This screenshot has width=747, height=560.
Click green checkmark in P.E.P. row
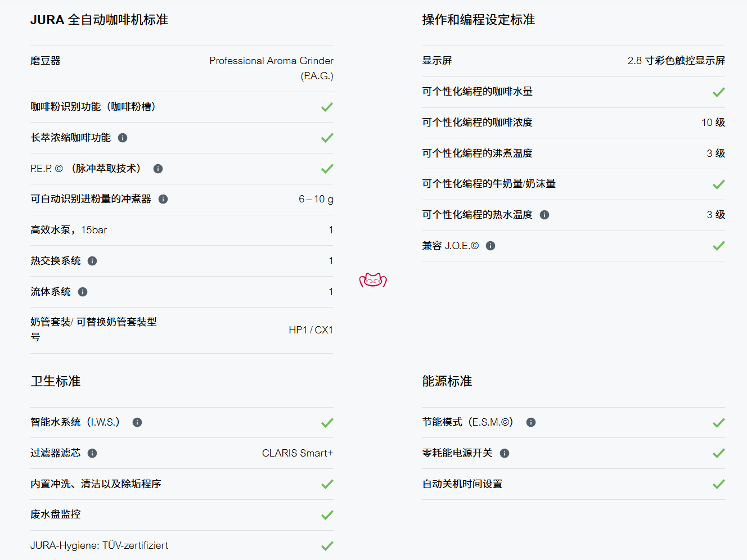327,169
